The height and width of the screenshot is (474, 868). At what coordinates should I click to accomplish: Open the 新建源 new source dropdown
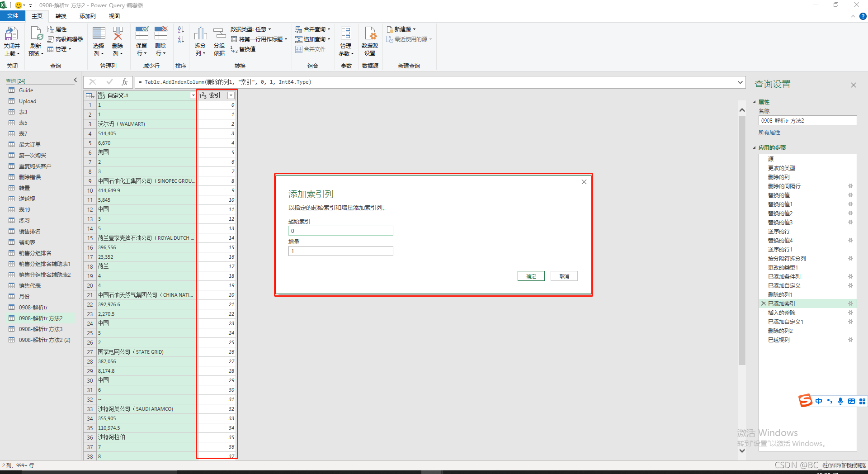tap(401, 29)
